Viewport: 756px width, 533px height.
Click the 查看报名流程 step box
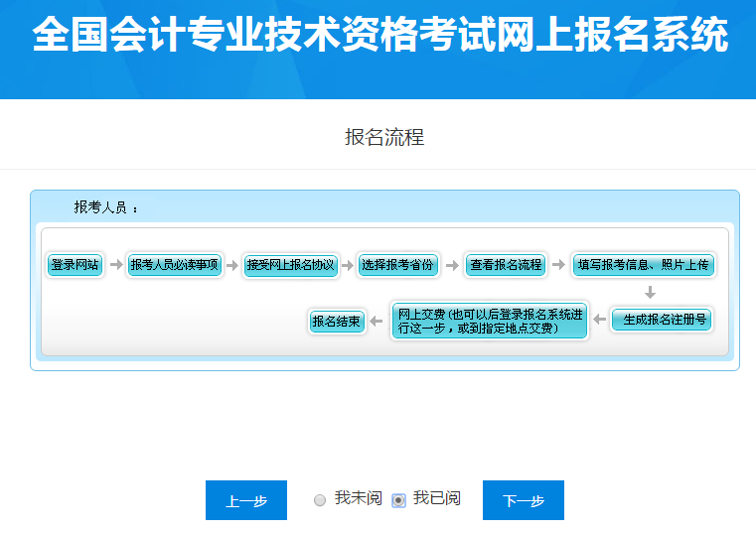(x=507, y=265)
